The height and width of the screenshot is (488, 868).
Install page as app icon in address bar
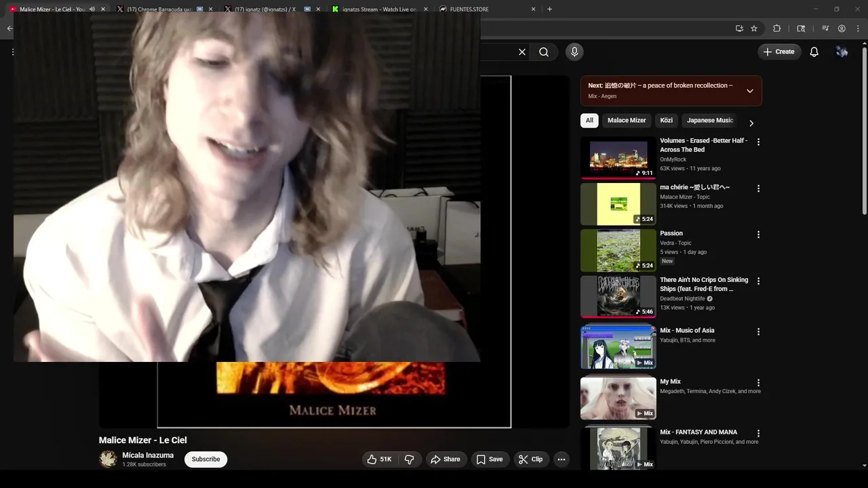tap(739, 28)
